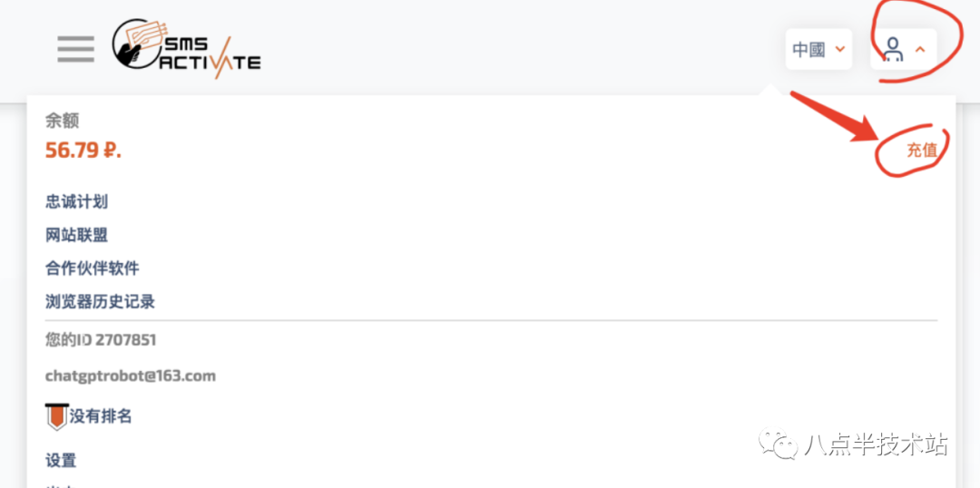Click the 充值 top-up link
The height and width of the screenshot is (488, 980).
tap(921, 151)
